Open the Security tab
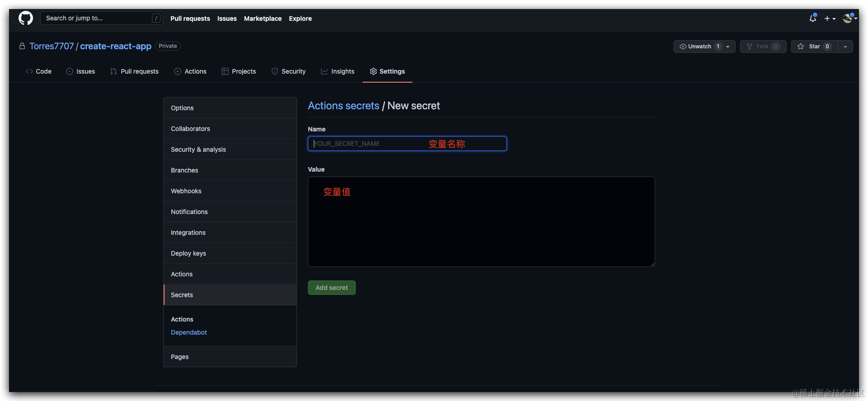Viewport: 868px width, 401px height. tap(288, 71)
